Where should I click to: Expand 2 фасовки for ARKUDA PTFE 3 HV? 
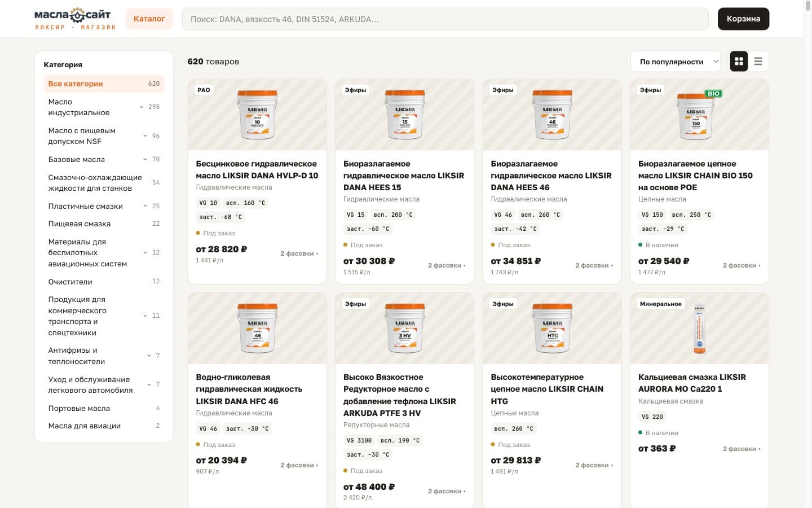point(447,491)
